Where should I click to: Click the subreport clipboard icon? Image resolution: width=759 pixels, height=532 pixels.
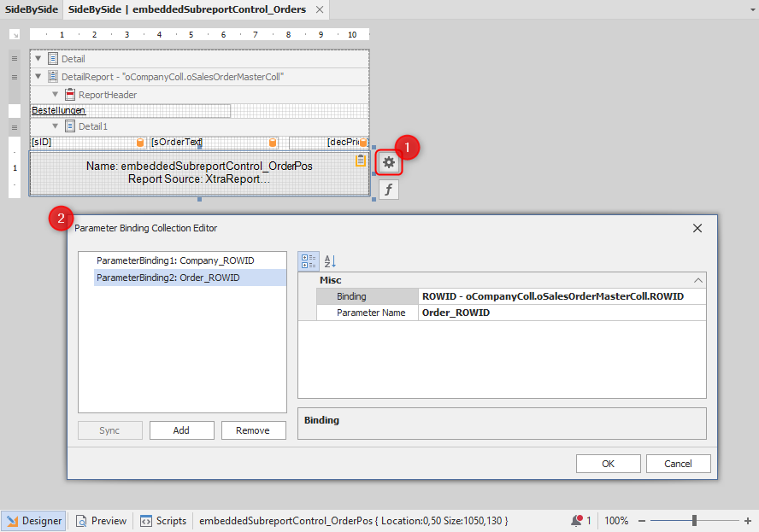pyautogui.click(x=361, y=161)
